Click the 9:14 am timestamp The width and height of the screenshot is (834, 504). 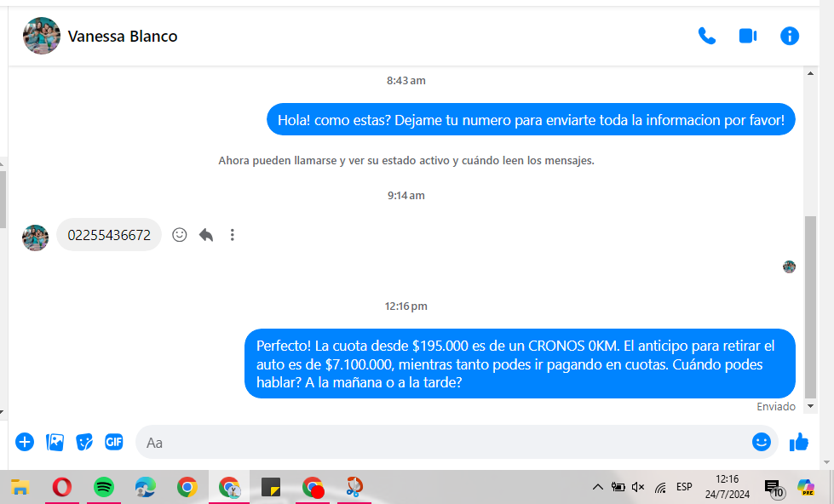pyautogui.click(x=405, y=196)
